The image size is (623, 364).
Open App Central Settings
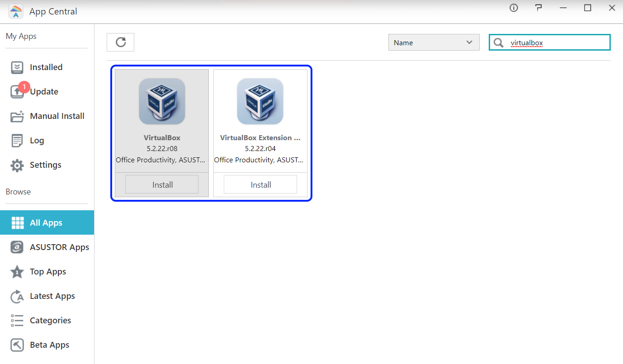(x=47, y=165)
